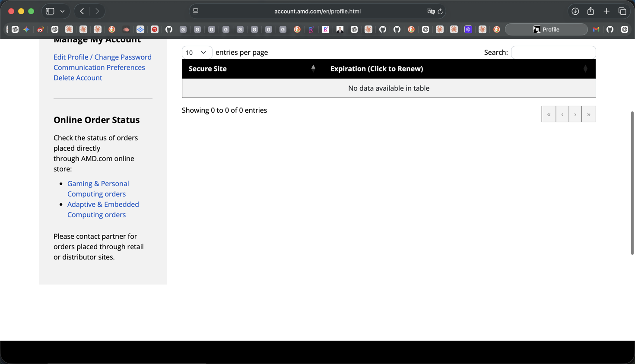Reload the AMD profile page
The image size is (635, 364).
tap(440, 11)
